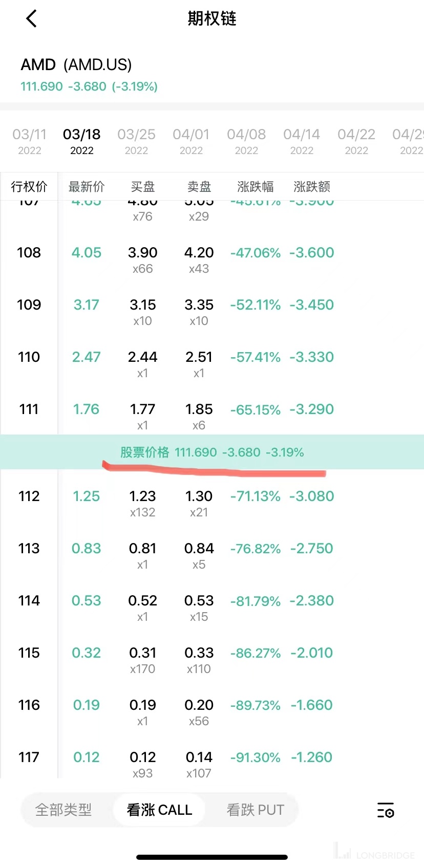Choose the 04/08 2022 expiration tab
Screen dimensions: 424x868
246,141
